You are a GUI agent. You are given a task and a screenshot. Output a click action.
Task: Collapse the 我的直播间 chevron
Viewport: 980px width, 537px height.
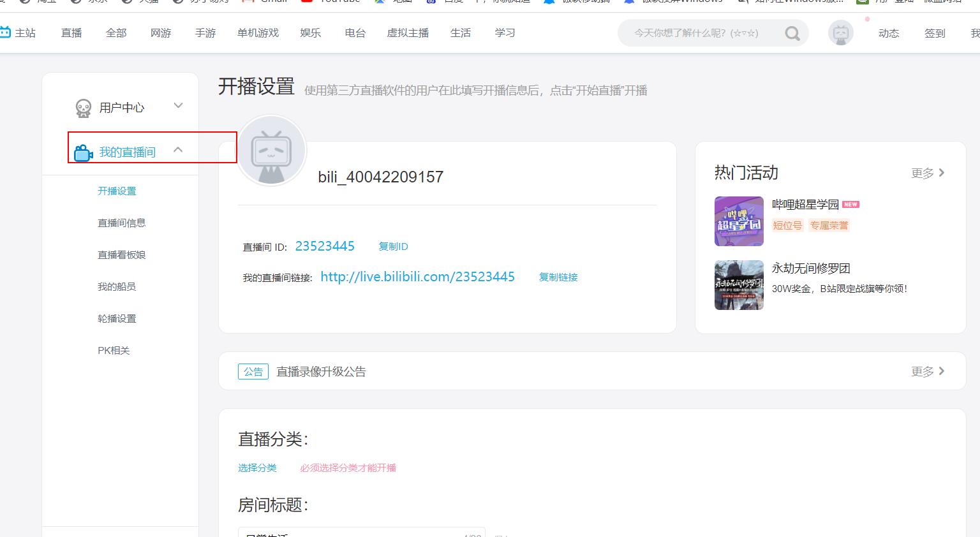178,150
